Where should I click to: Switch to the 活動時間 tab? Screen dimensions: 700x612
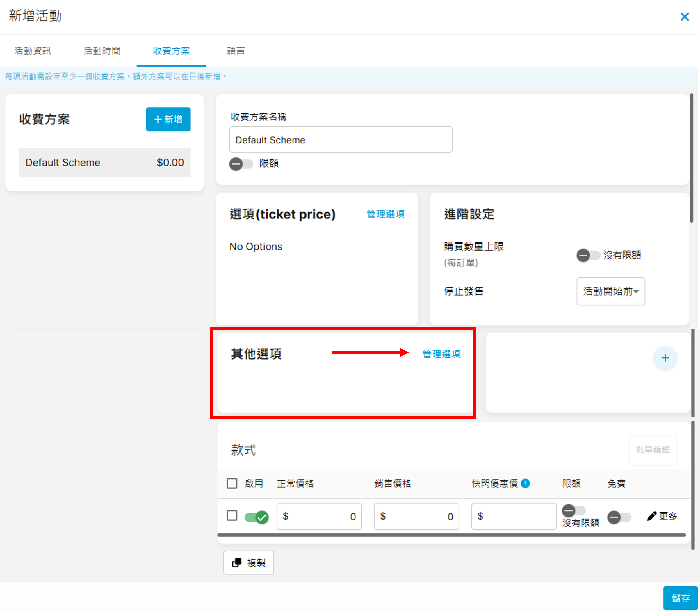click(102, 51)
